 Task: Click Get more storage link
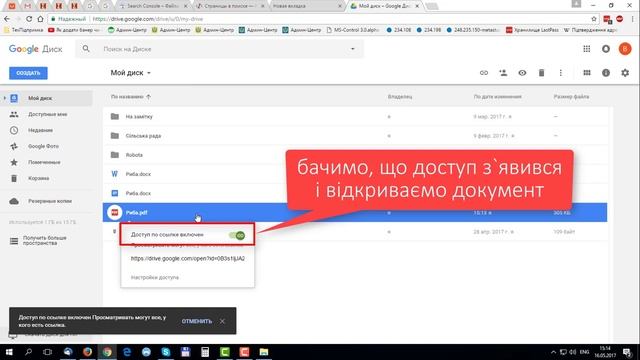click(x=44, y=240)
